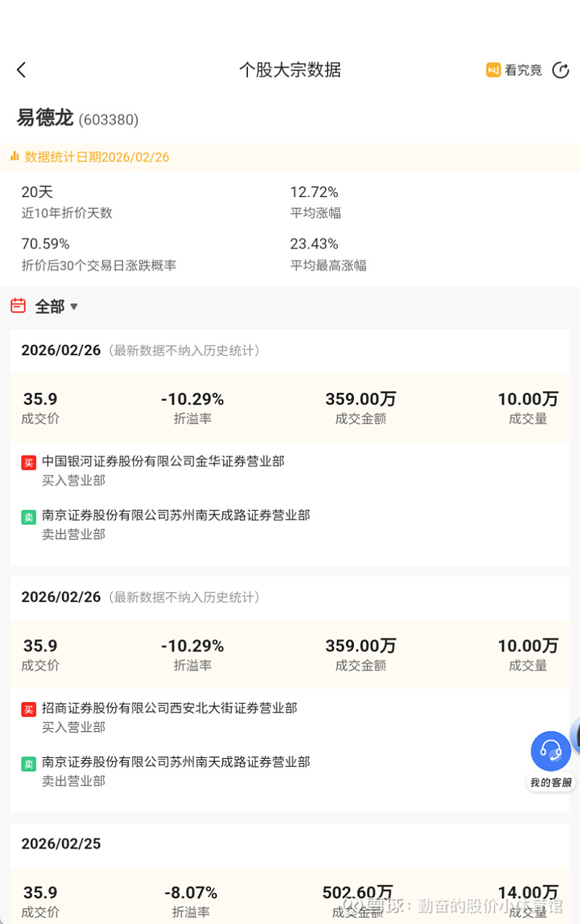Screen dimensions: 580x924
Task: Select 招商证券西安北大街证券营业部 buyer entry
Action: [x=170, y=708]
